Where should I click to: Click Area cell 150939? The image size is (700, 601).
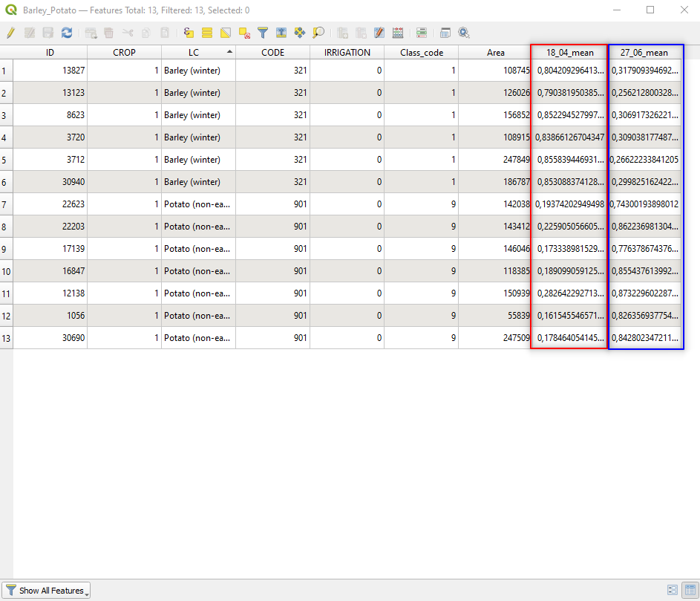(495, 293)
